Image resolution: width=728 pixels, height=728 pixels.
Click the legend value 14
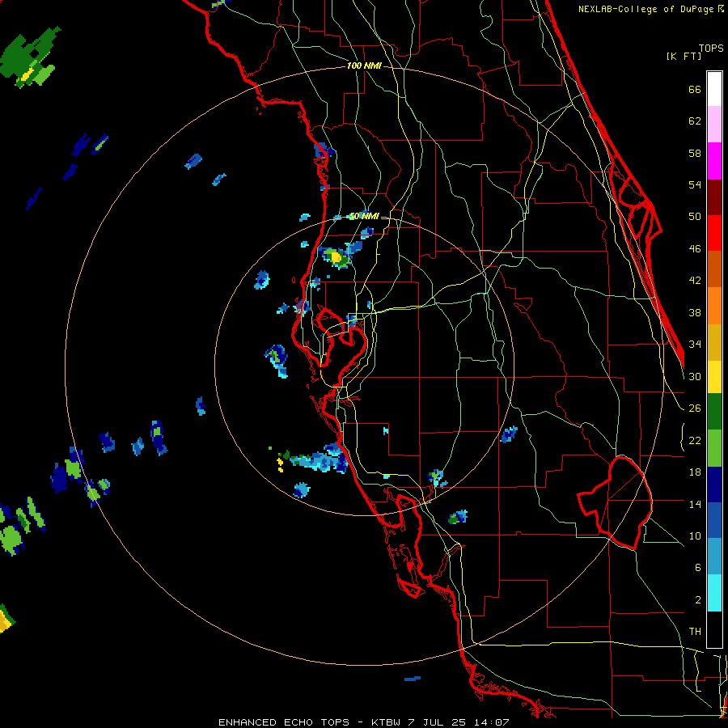coord(695,504)
